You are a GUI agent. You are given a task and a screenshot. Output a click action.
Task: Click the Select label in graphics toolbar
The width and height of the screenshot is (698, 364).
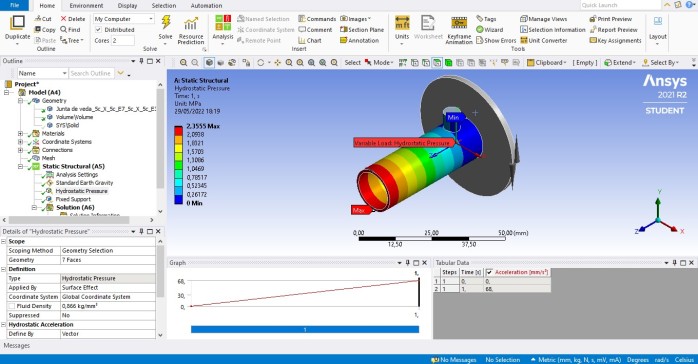point(352,63)
